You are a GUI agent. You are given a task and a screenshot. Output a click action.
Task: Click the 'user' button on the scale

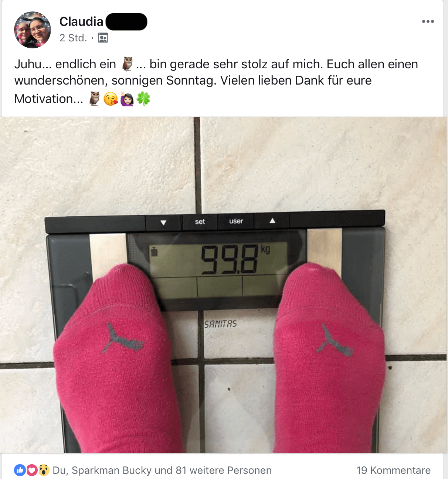coord(236,221)
